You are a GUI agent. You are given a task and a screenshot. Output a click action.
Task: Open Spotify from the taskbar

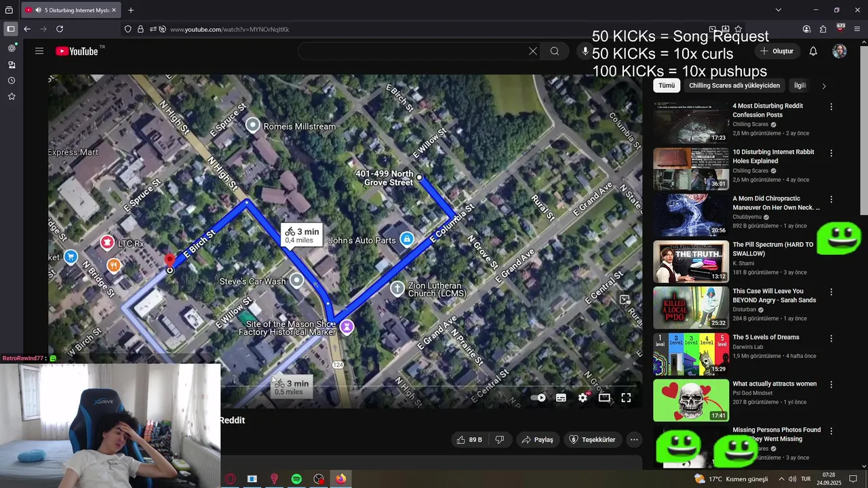pyautogui.click(x=296, y=479)
